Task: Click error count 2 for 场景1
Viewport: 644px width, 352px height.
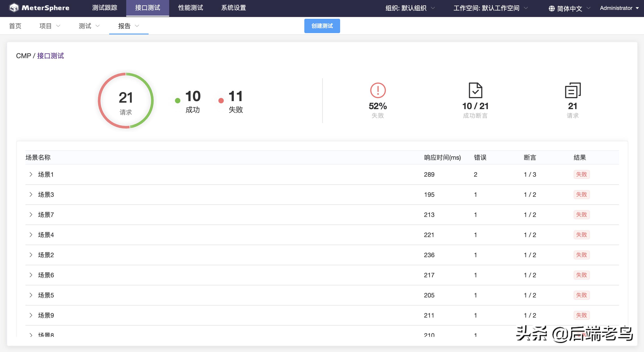Action: pos(476,174)
